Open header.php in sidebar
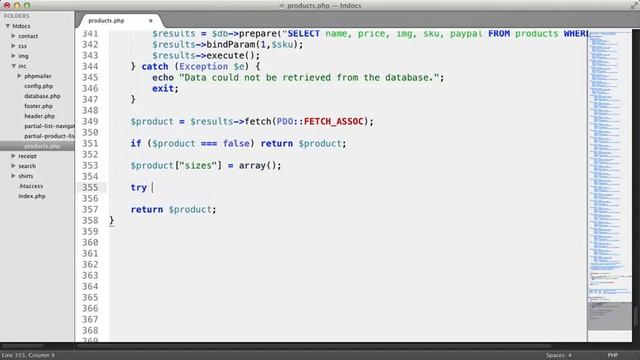Viewport: 640px width, 360px height. 39,116
